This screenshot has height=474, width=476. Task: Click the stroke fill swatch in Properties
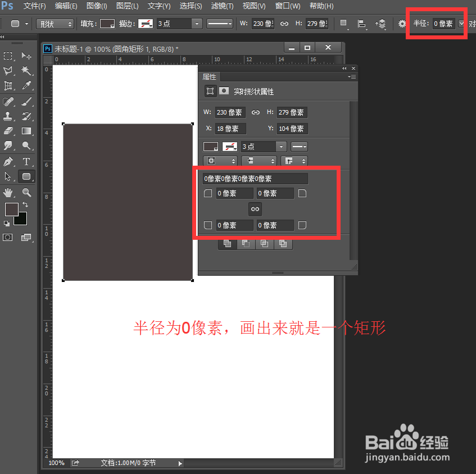tap(230, 147)
